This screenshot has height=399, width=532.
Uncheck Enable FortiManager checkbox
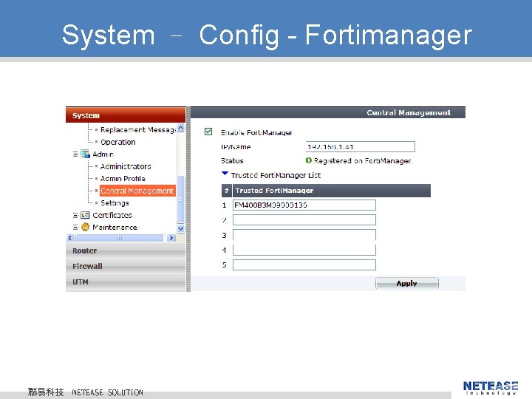[208, 132]
